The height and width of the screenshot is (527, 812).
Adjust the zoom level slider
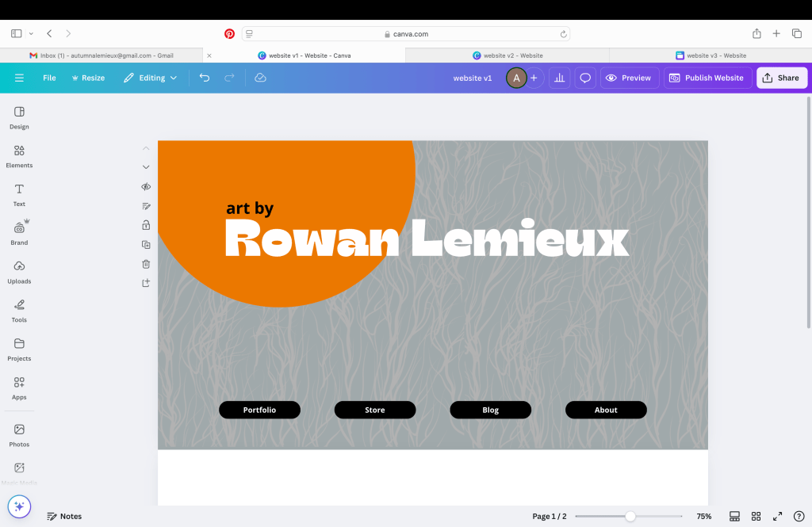coord(630,516)
